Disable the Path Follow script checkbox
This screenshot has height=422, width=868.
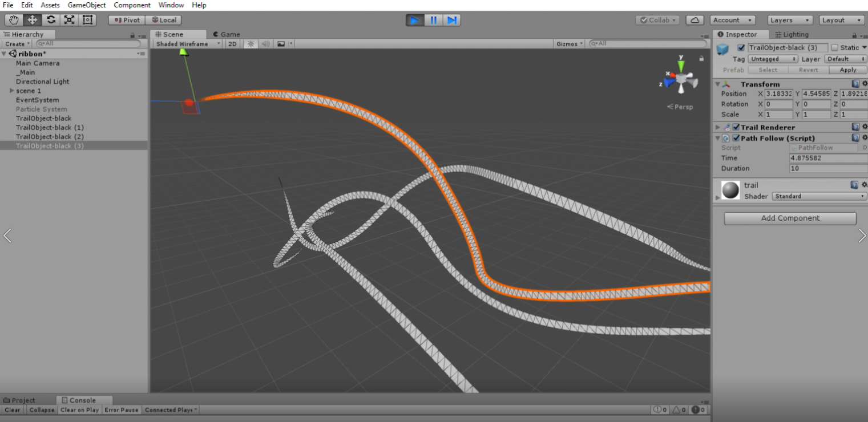click(736, 138)
